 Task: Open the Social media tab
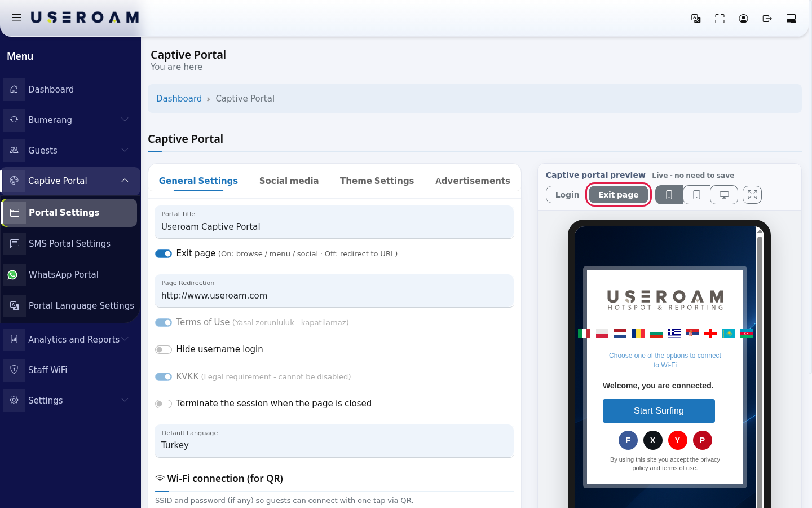pyautogui.click(x=289, y=181)
